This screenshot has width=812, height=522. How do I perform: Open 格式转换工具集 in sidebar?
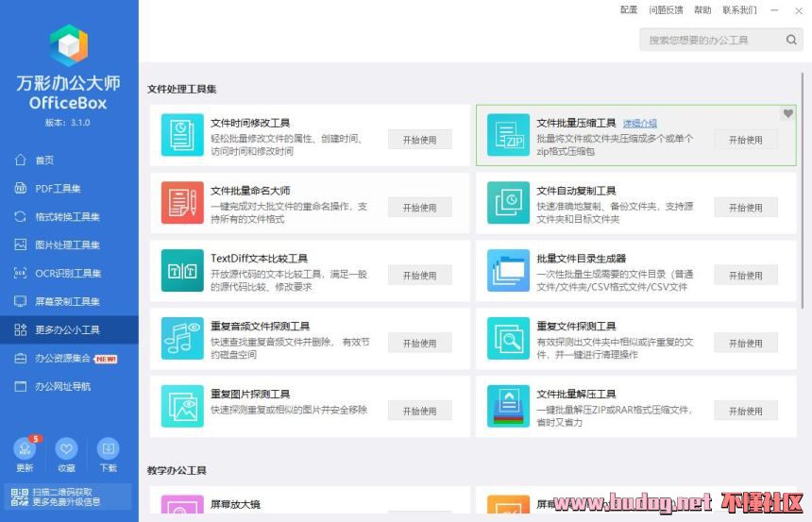coord(69,216)
